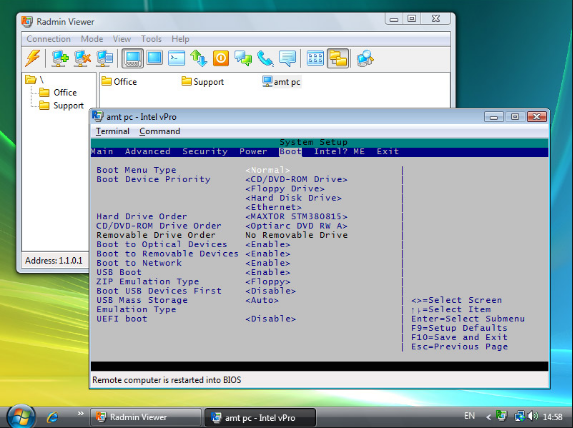Click the Voice Chat phone icon
Image resolution: width=573 pixels, height=428 pixels.
[265, 58]
